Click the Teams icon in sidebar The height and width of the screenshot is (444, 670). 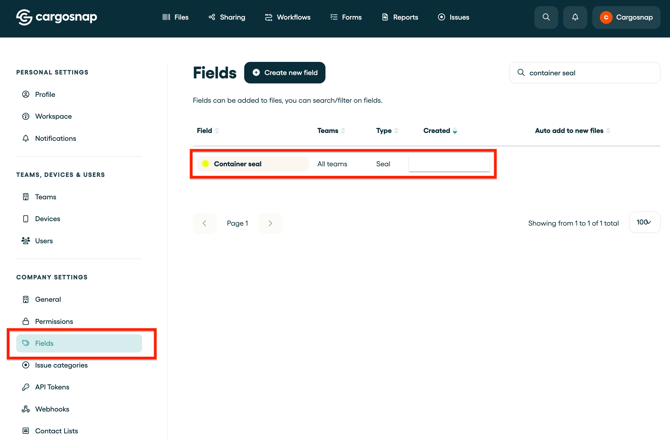(26, 197)
